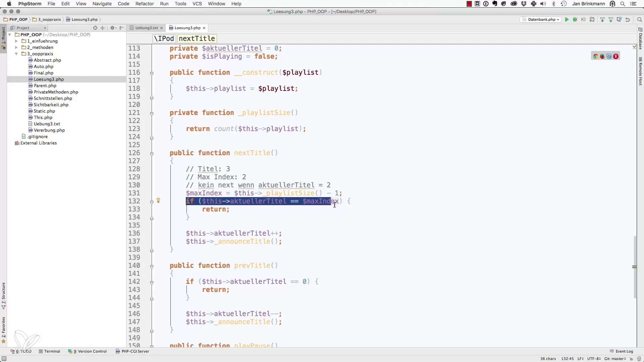
Task: Fold the __construct function at line 116
Action: pos(152,73)
